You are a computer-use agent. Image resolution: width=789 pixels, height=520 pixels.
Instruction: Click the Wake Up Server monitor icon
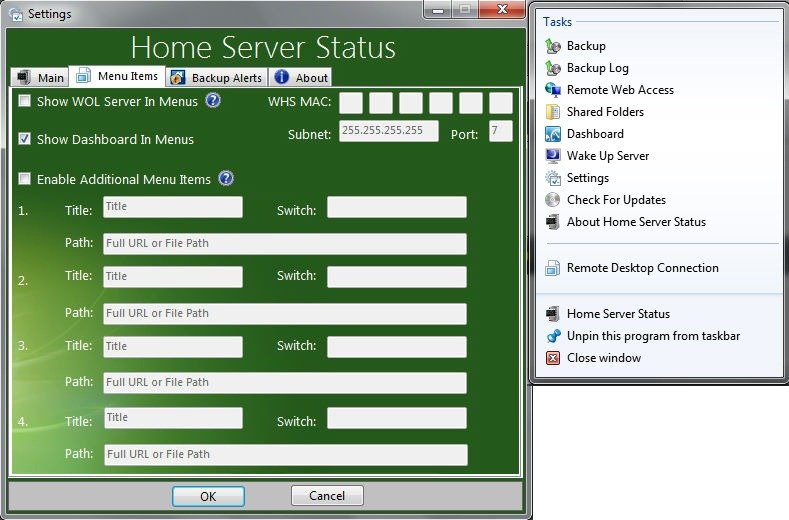tap(553, 156)
